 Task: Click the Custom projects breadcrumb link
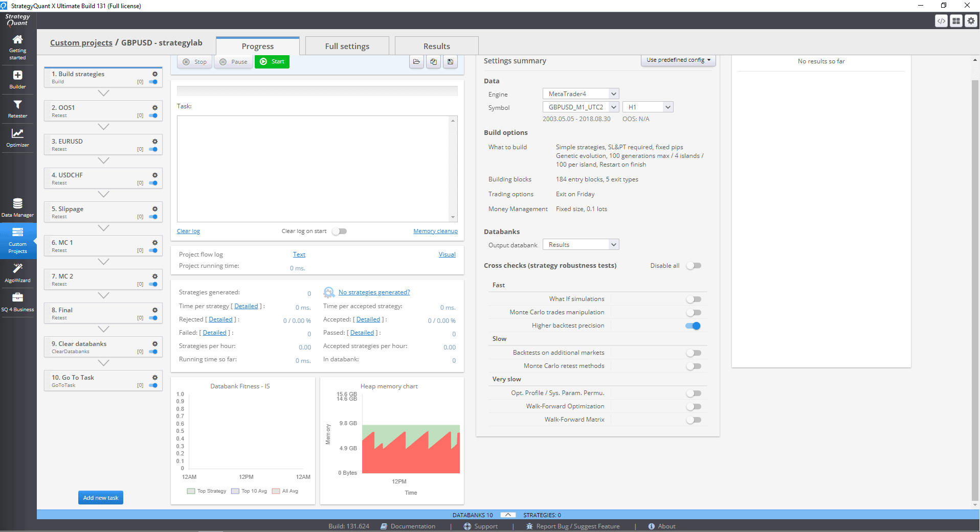[x=81, y=43]
